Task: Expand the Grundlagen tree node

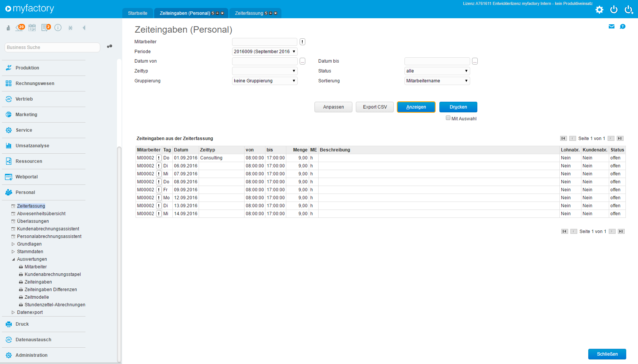Action: click(13, 244)
